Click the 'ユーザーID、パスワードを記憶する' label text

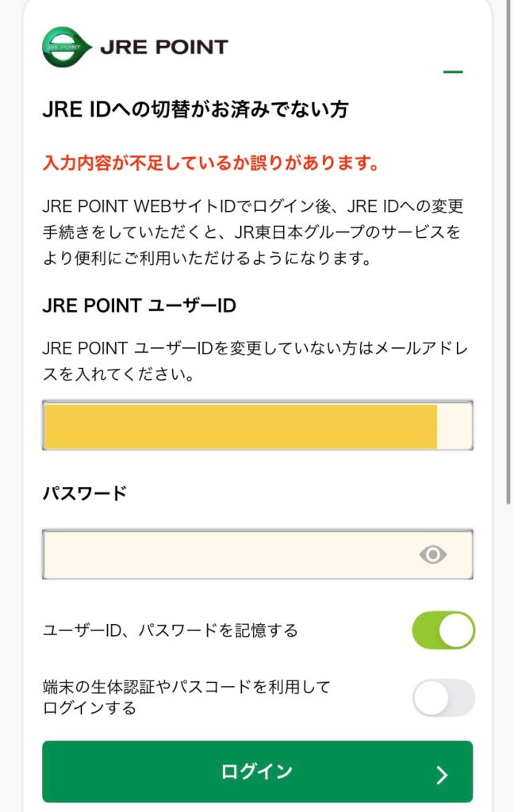170,631
